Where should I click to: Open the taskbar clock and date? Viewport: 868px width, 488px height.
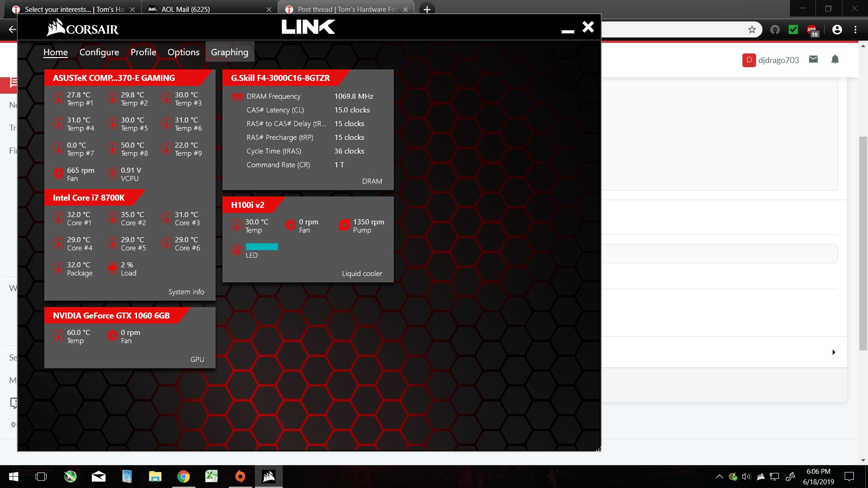click(x=819, y=477)
